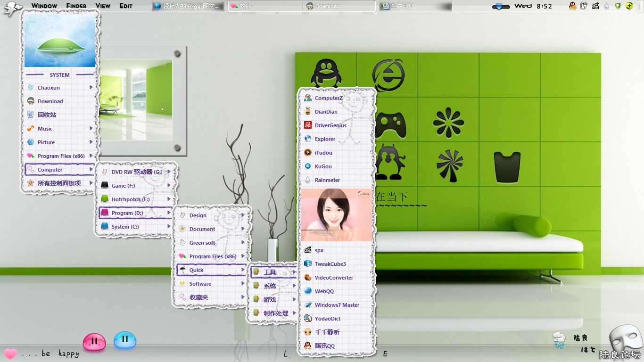
Task: Click the blue pause blob button
Action: pos(125,339)
